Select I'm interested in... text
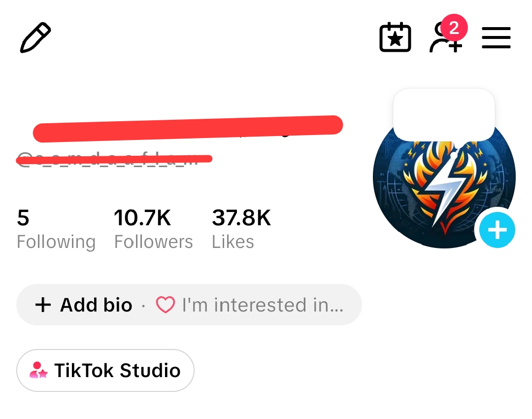 263,305
